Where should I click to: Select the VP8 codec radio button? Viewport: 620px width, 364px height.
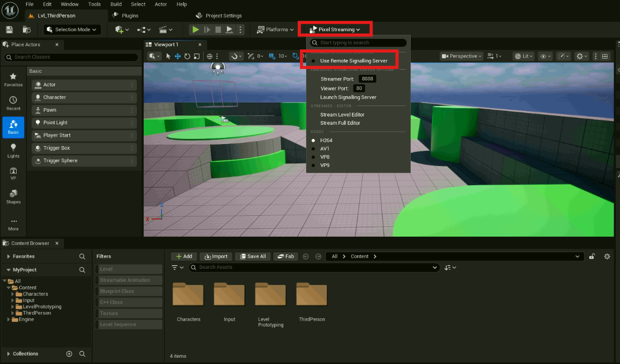pos(313,157)
